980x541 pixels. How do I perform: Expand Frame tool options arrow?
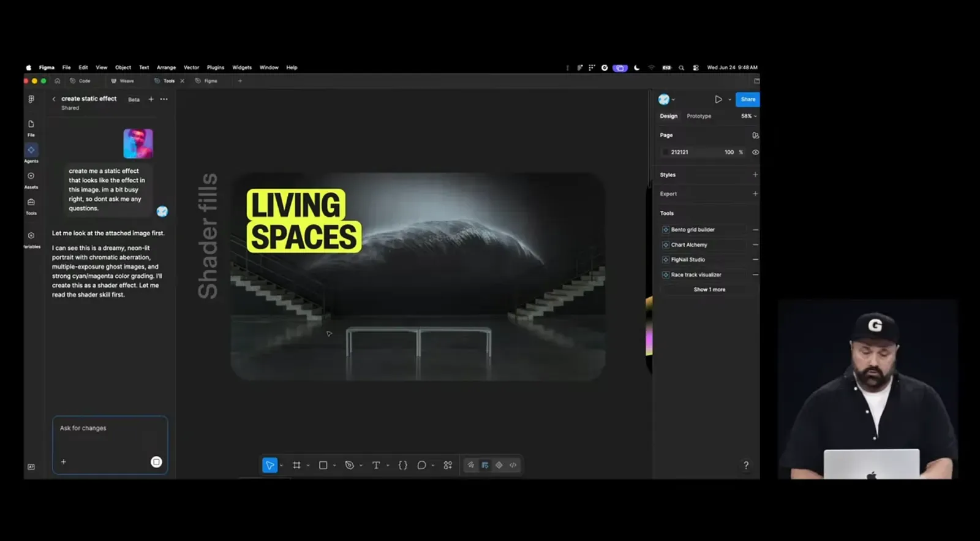click(308, 466)
